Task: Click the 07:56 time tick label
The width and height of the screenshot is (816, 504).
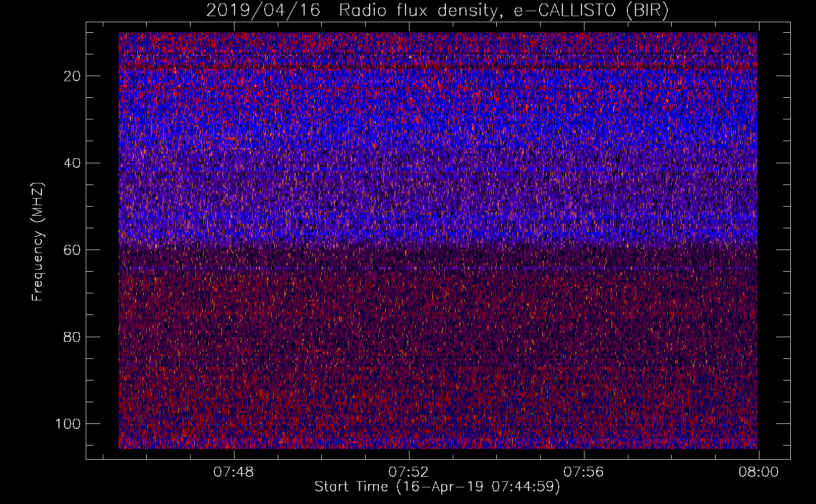Action: pyautogui.click(x=584, y=472)
